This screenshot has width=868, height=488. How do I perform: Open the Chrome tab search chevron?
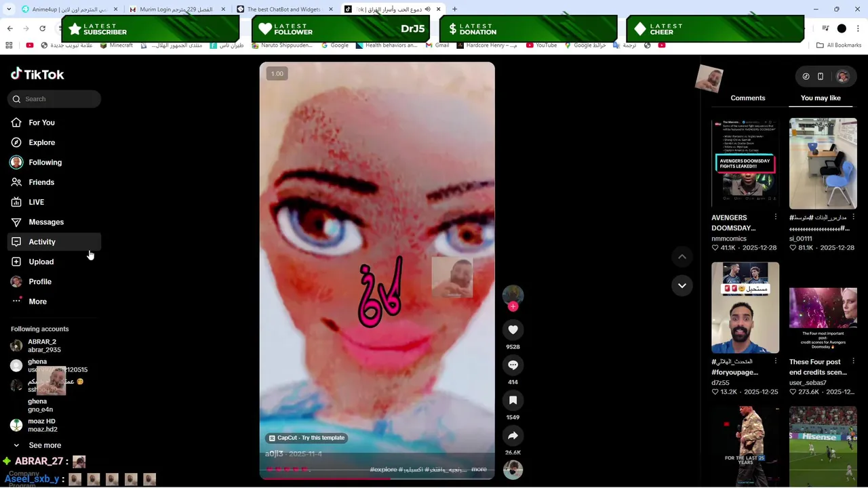9,9
